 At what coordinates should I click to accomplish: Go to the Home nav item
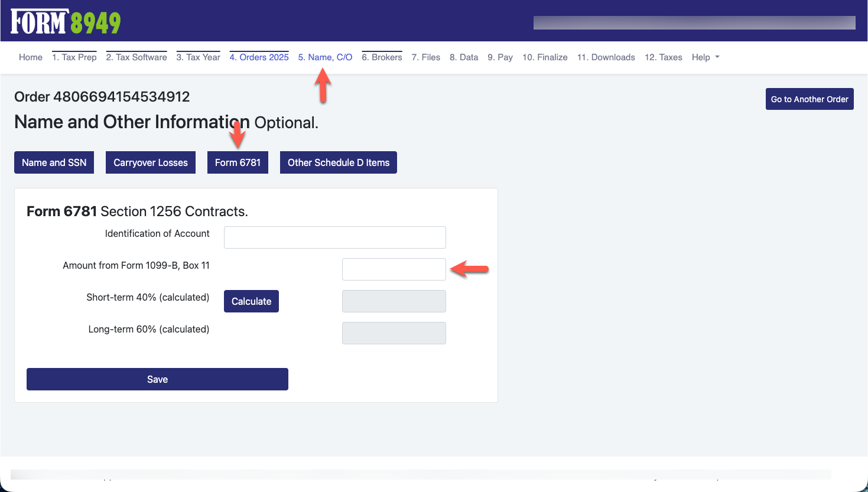[x=31, y=57]
